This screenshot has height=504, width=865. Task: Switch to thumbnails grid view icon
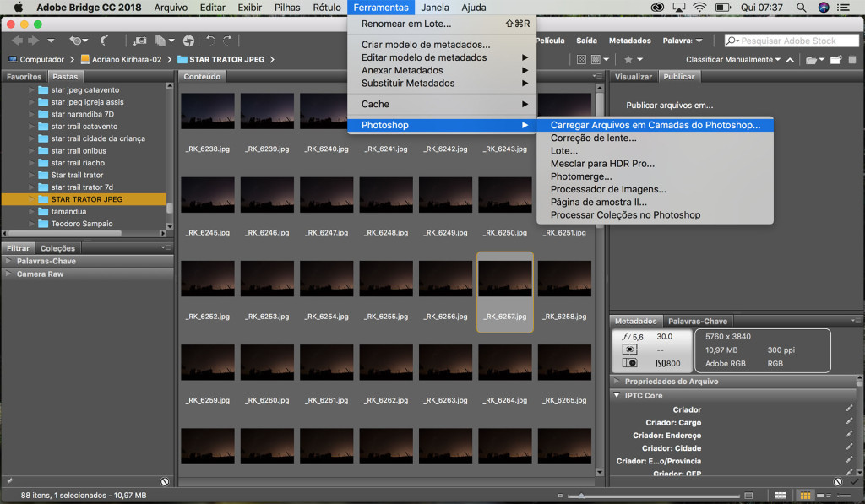coord(805,496)
